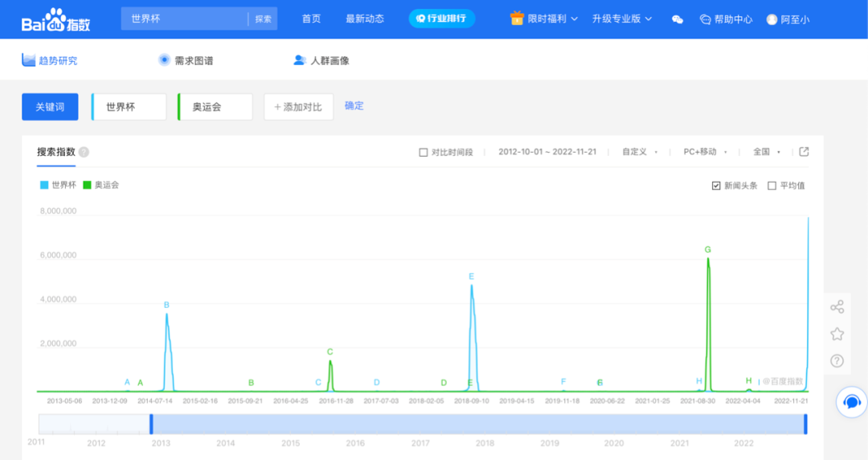Click the 世界杯 search input field
Screen dimensions: 868x460
185,18
